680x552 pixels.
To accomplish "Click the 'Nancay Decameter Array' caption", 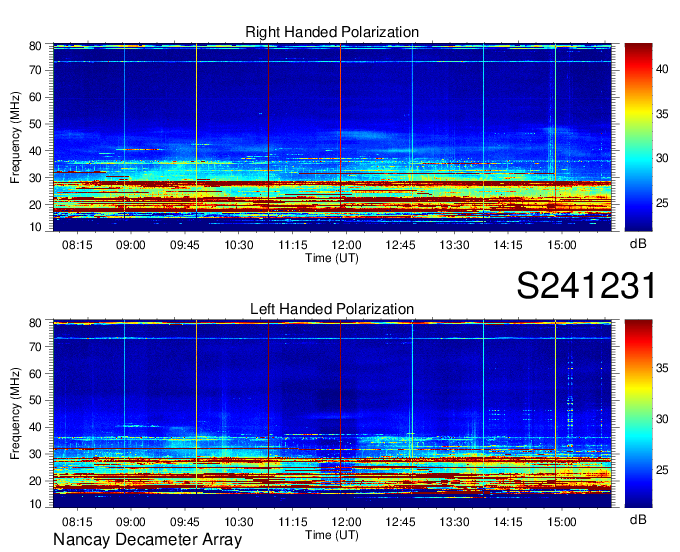I will click(x=147, y=540).
